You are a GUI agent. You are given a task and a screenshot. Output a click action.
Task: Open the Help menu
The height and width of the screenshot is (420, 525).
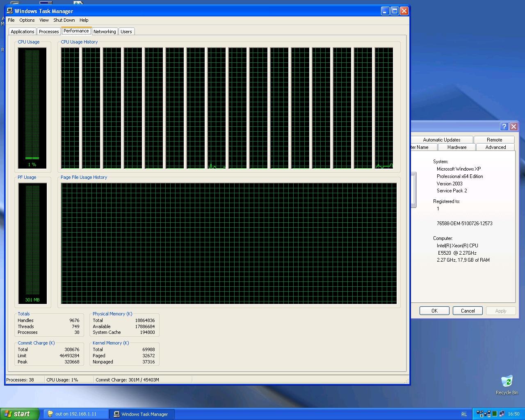84,20
